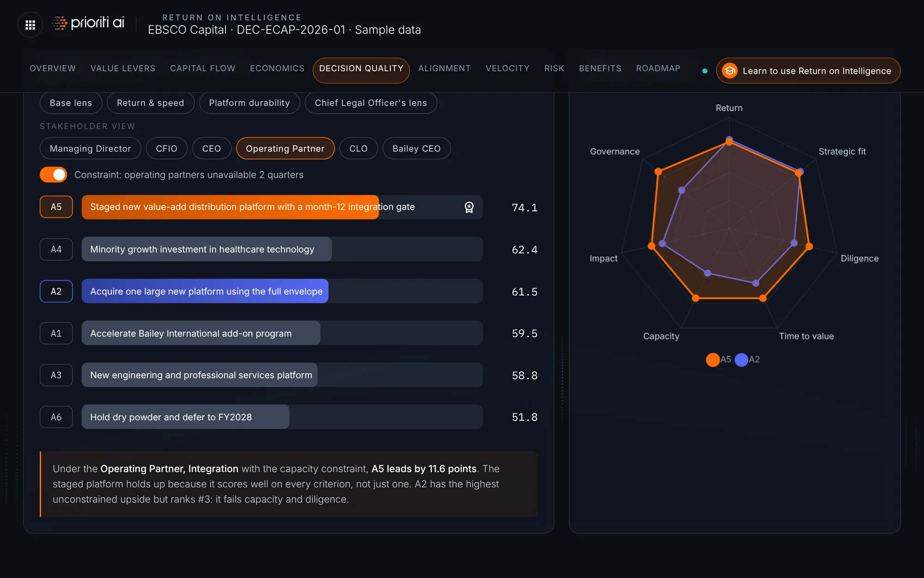Click the graduation cap learn icon
Screen dimensions: 924x578
pos(730,71)
